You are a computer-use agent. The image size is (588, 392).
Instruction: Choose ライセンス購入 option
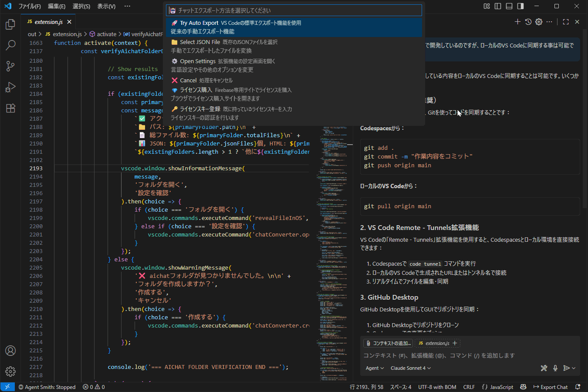(x=294, y=94)
